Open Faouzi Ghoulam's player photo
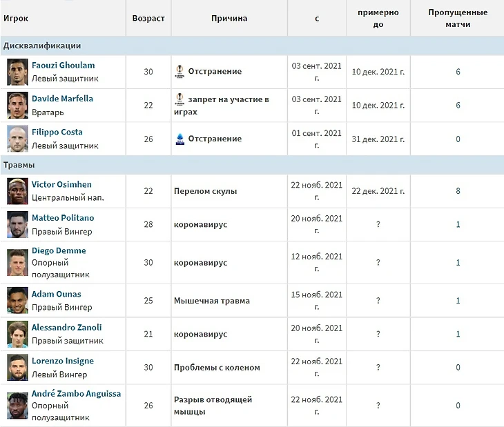Screen dimensions: 504x427 point(17,72)
